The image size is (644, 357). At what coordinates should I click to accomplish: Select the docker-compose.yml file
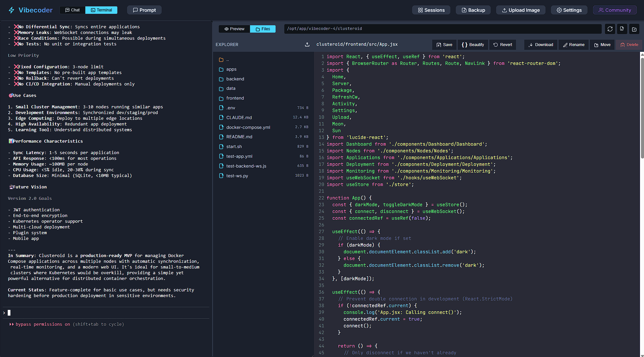[x=248, y=127]
